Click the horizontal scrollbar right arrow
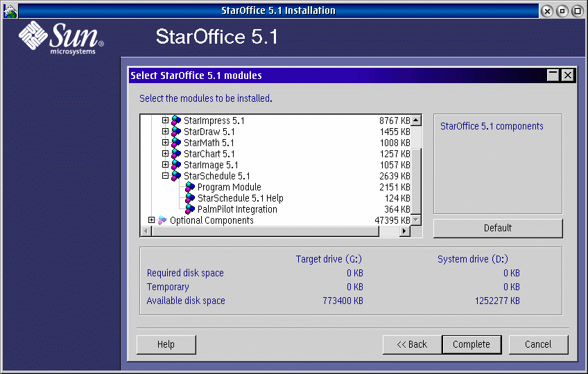 [404, 231]
